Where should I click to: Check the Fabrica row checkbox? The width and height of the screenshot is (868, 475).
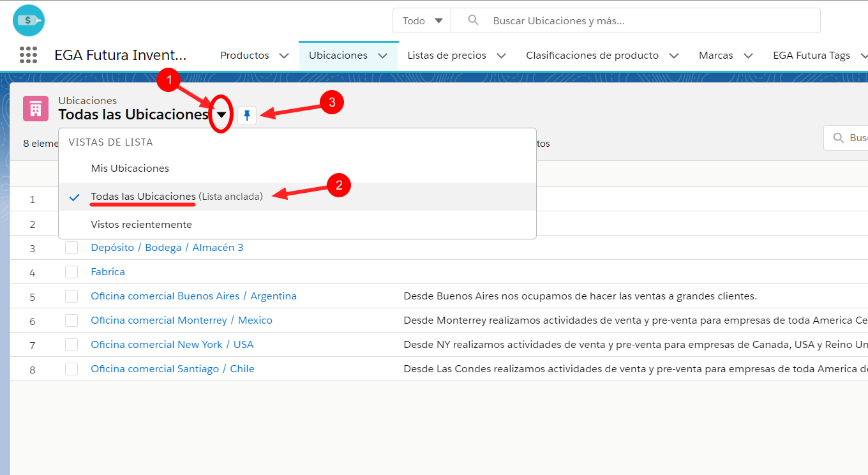tap(71, 272)
